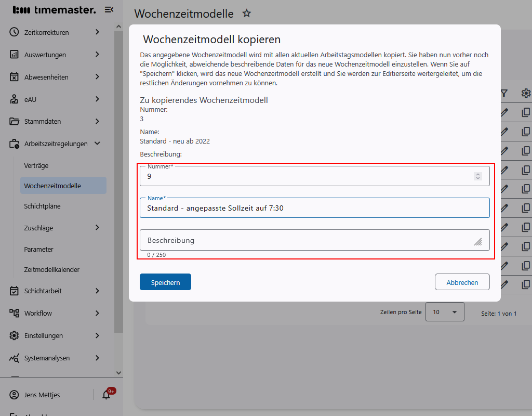Open the table settings gear icon
Image resolution: width=532 pixels, height=416 pixels.
point(525,93)
